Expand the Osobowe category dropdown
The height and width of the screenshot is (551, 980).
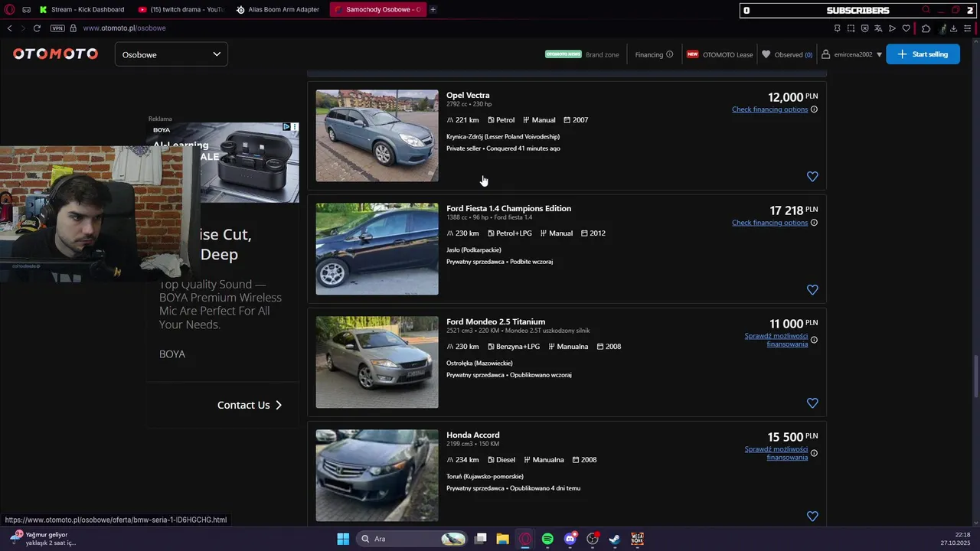click(x=171, y=54)
